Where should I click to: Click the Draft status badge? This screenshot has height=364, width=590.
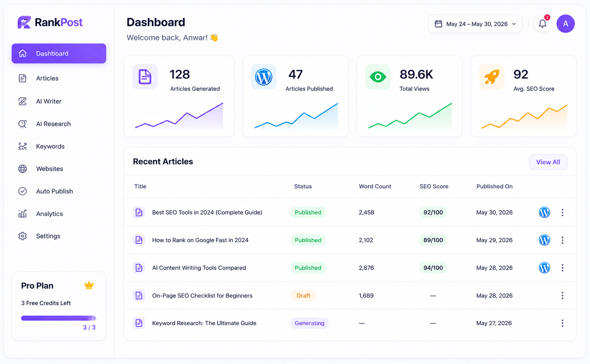coord(303,295)
